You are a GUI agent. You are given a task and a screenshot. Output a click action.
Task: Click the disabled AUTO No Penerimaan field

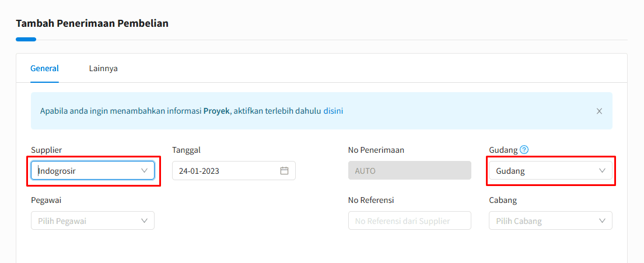[x=409, y=171]
